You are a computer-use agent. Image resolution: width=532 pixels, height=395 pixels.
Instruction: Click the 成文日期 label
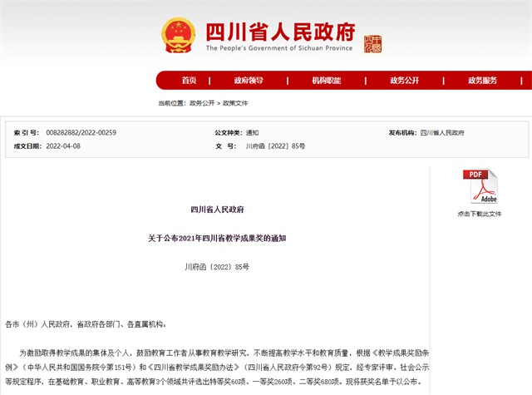[x=27, y=146]
